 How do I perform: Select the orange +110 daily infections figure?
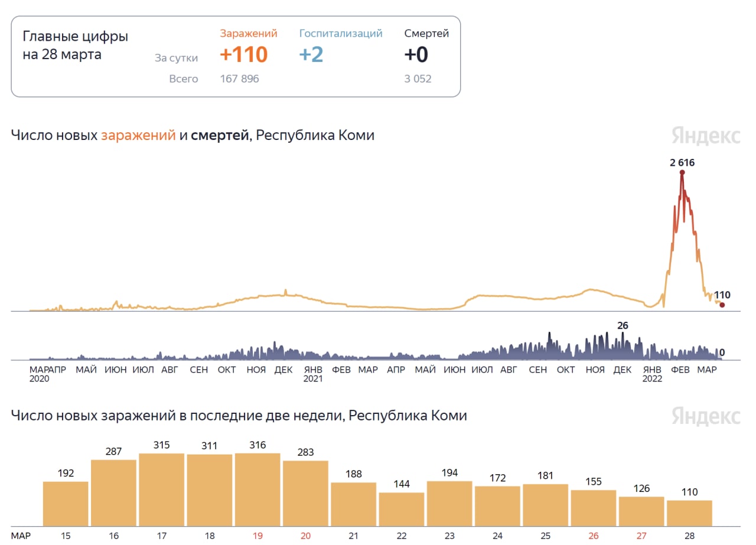pyautogui.click(x=243, y=54)
